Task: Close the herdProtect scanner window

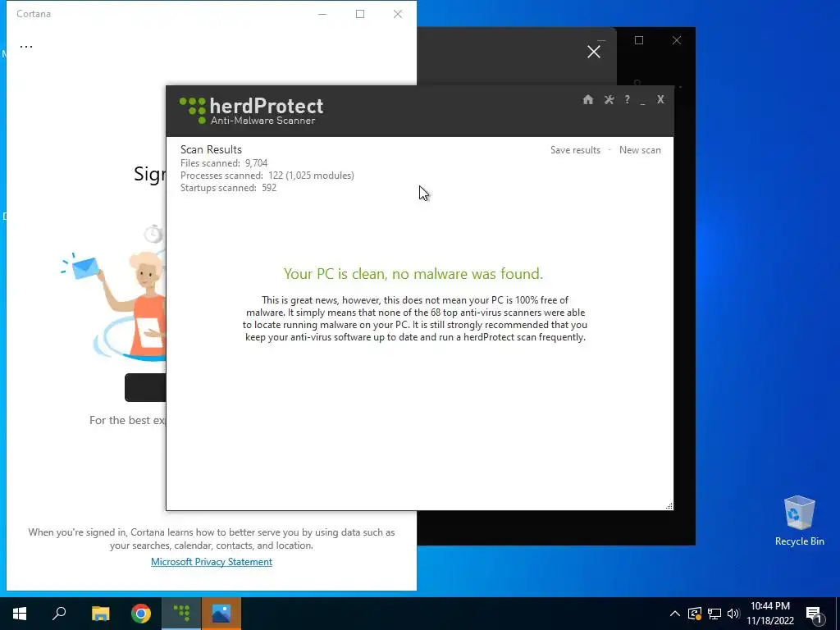Action: pos(660,99)
